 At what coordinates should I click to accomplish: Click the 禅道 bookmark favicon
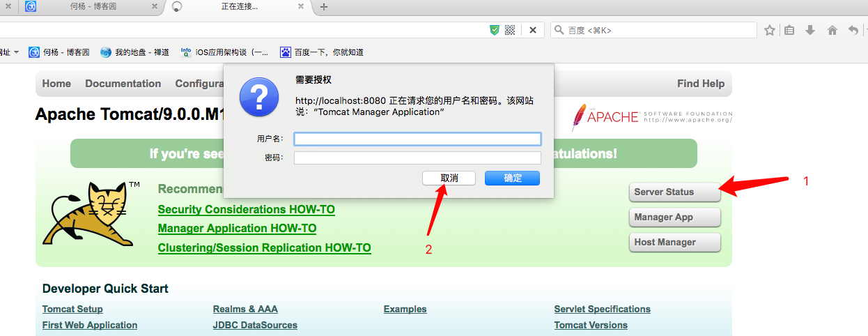pyautogui.click(x=106, y=52)
